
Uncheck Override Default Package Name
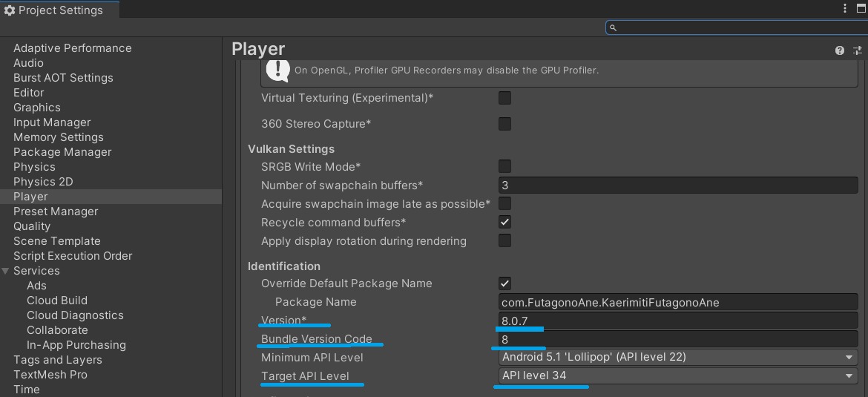[x=504, y=283]
